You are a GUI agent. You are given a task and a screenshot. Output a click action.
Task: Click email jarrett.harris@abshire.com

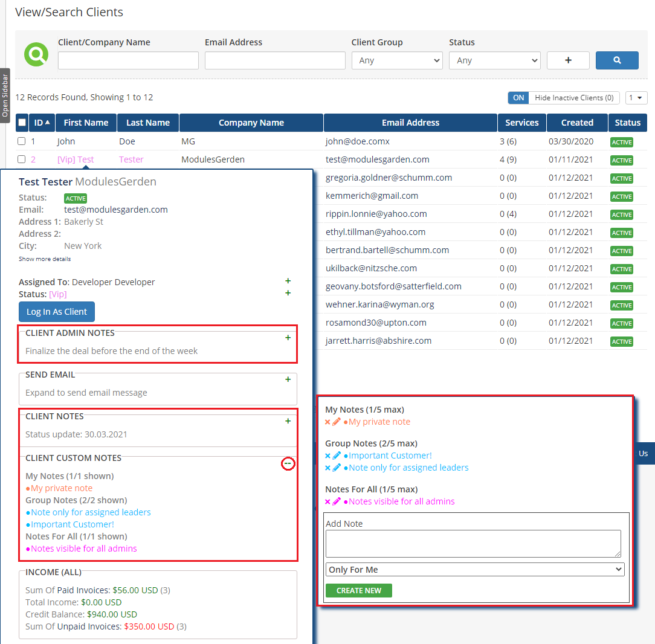coord(378,341)
